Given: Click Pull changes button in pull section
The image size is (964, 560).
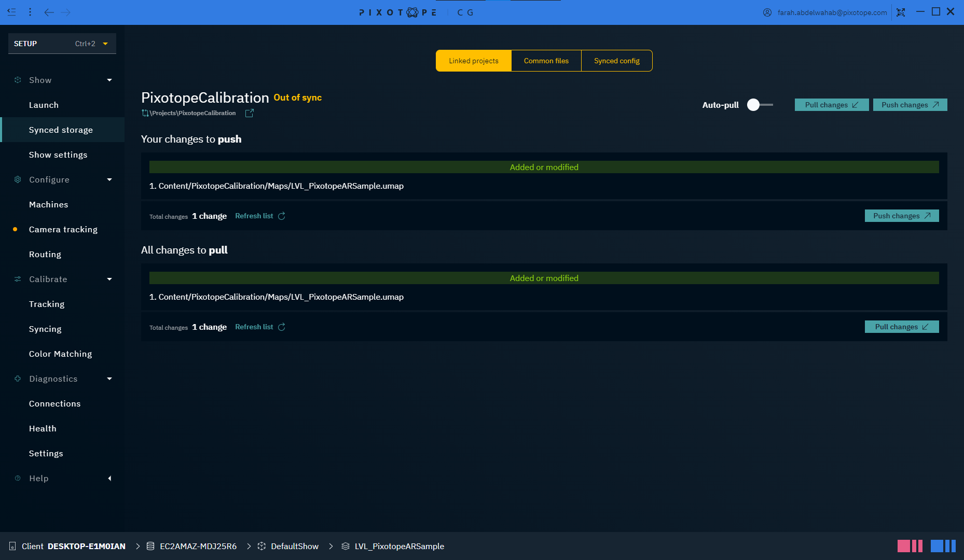Looking at the screenshot, I should [x=902, y=327].
